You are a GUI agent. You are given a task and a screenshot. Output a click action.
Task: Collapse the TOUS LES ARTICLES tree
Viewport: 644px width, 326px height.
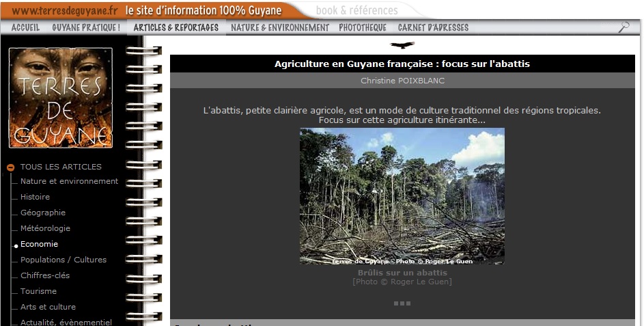click(11, 167)
